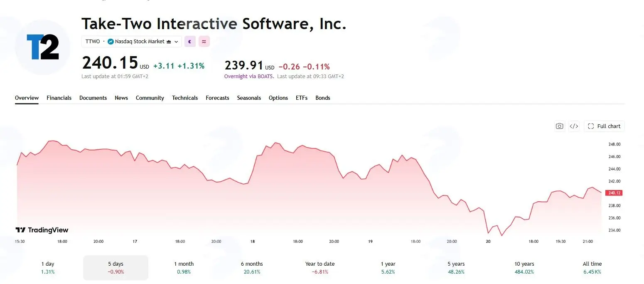Open the Technicals tab
Viewport: 644px width, 284px height.
click(x=185, y=98)
